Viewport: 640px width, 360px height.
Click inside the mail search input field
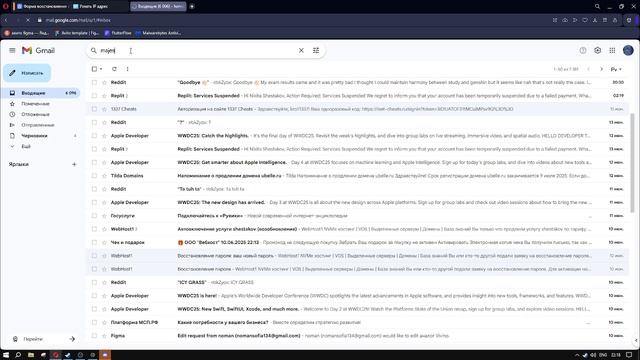[x=198, y=51]
